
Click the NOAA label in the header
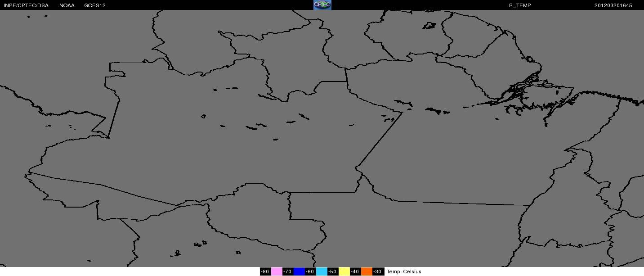[x=67, y=5]
